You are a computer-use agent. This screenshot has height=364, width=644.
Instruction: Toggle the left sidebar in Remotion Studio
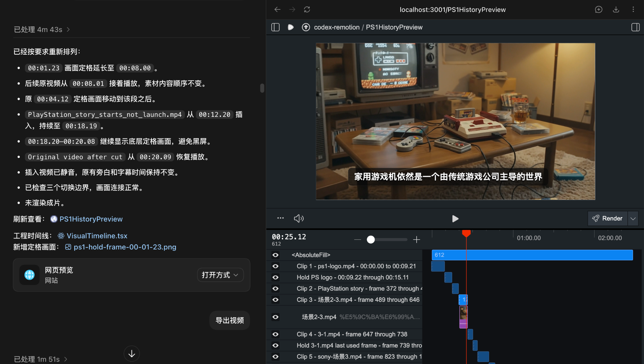pyautogui.click(x=275, y=27)
